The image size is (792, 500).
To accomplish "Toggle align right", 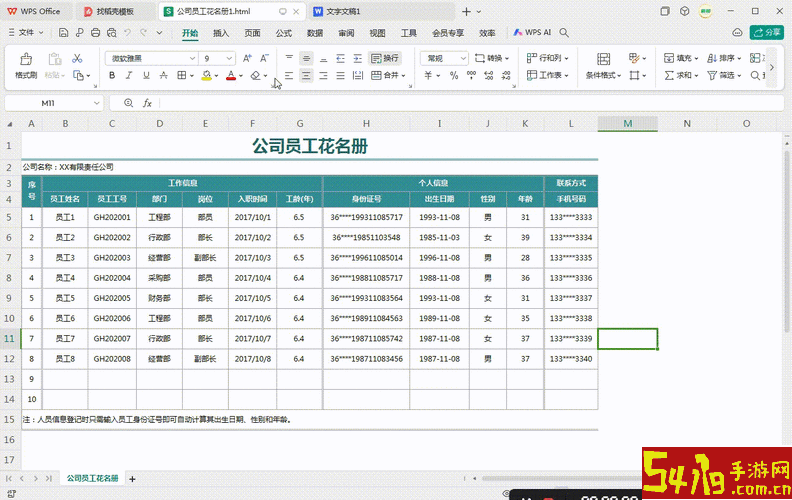I will (323, 75).
